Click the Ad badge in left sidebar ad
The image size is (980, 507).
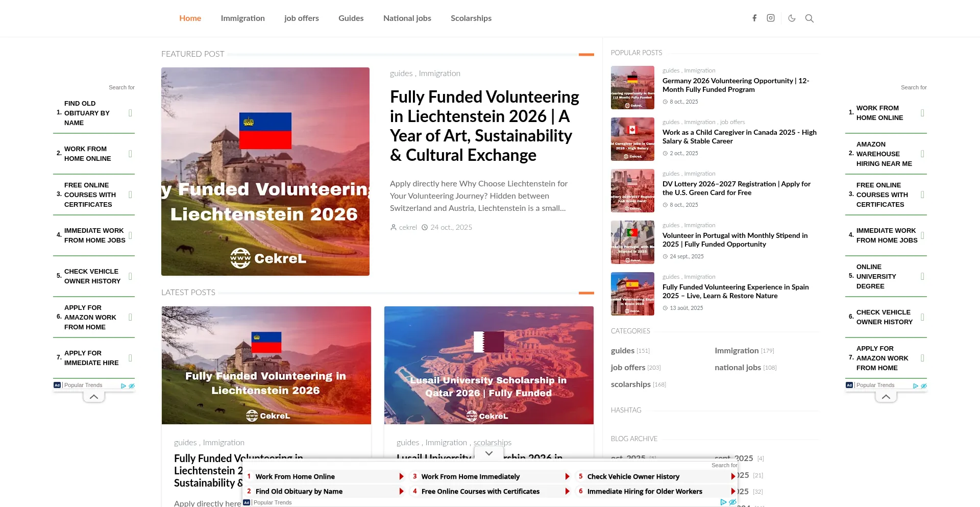[x=57, y=385]
